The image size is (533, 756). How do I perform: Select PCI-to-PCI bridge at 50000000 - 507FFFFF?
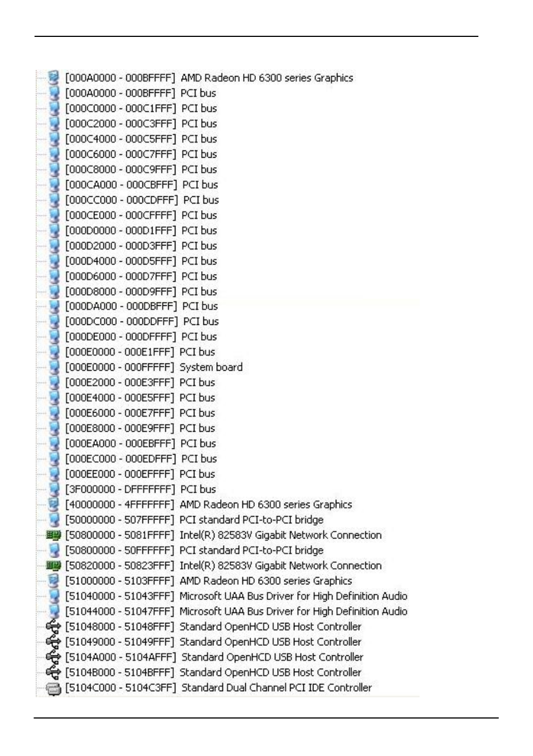[x=194, y=520]
